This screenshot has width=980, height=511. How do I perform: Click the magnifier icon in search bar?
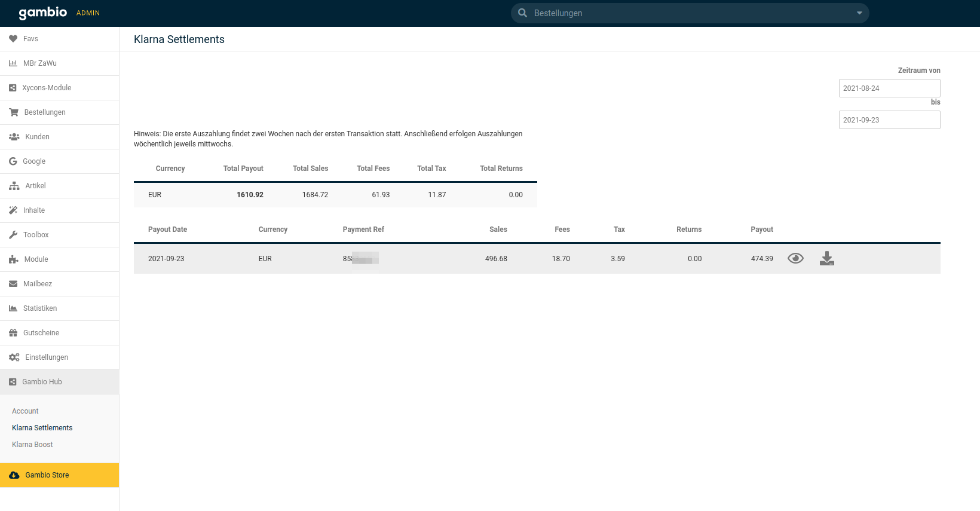522,13
